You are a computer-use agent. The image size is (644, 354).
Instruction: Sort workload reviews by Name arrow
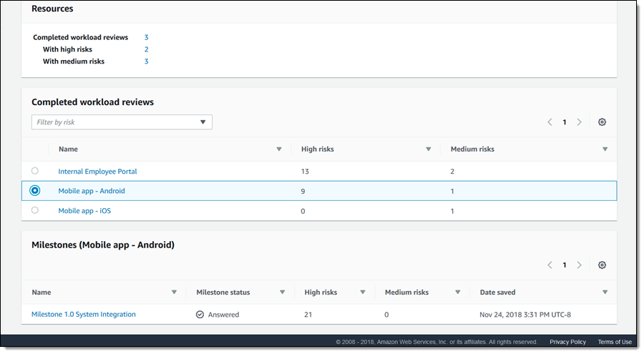[x=279, y=149]
